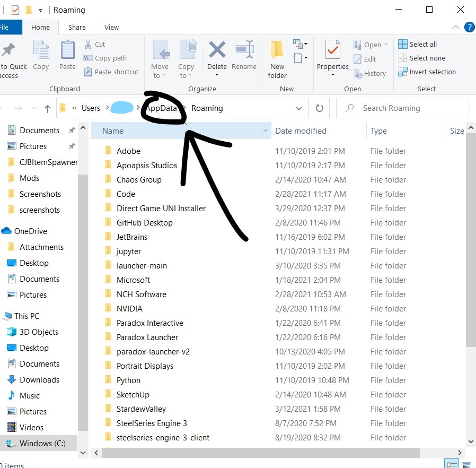Click Select all
The width and height of the screenshot is (476, 468).
coord(417,45)
